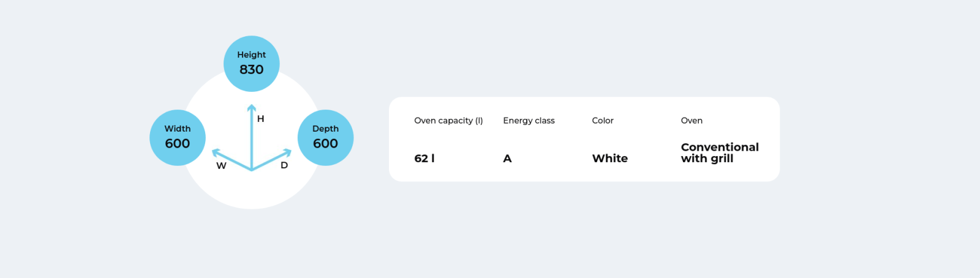Viewport: 980px width, 278px height.
Task: Select the Oven heading label
Action: click(x=692, y=121)
